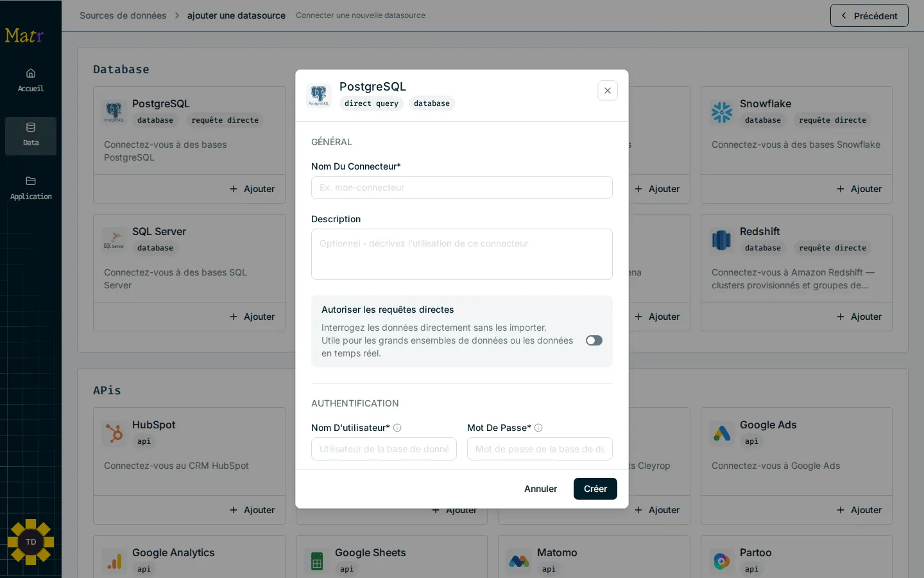Click the database tag in dialog header
The image size is (924, 578).
coord(432,103)
